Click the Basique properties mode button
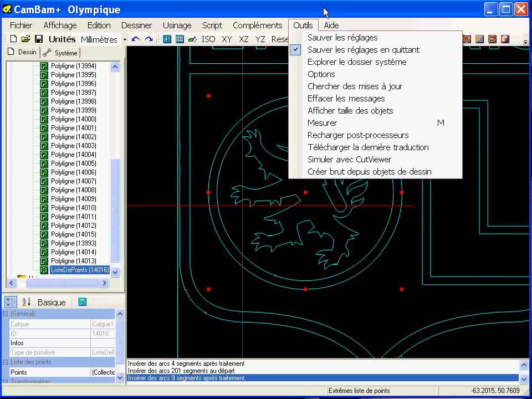The image size is (532, 399). click(52, 303)
